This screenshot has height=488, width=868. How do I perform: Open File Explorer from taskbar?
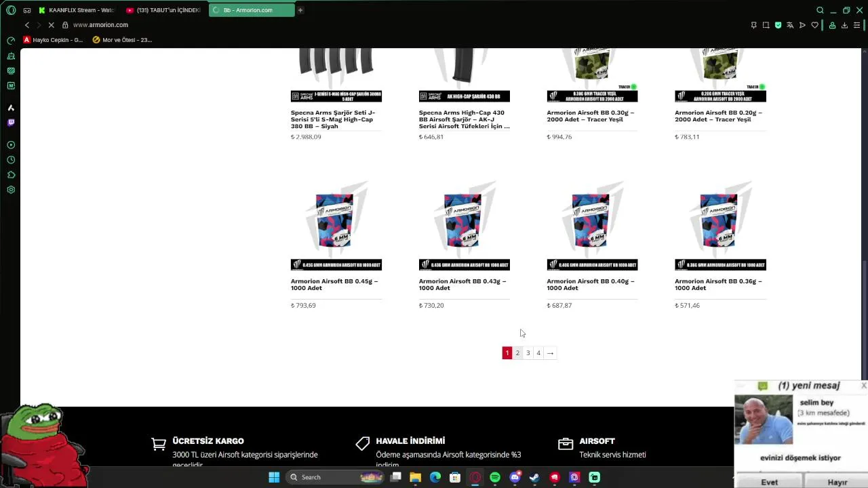pos(416,477)
